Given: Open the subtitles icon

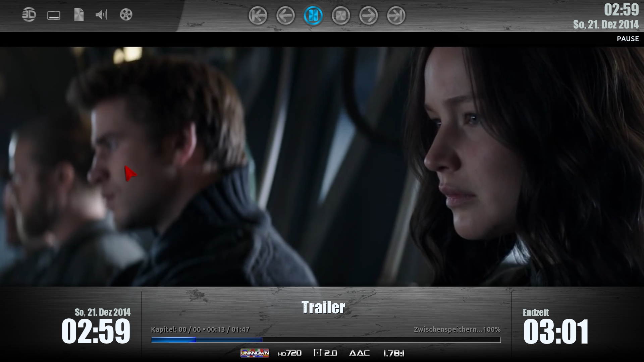Looking at the screenshot, I should pyautogui.click(x=54, y=15).
